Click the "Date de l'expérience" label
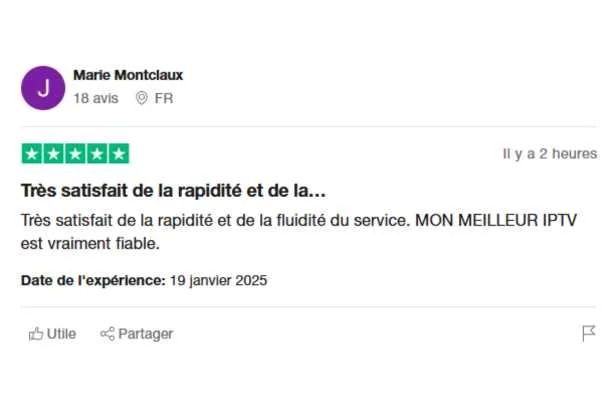Screen dimensions: 615x400 (93, 281)
